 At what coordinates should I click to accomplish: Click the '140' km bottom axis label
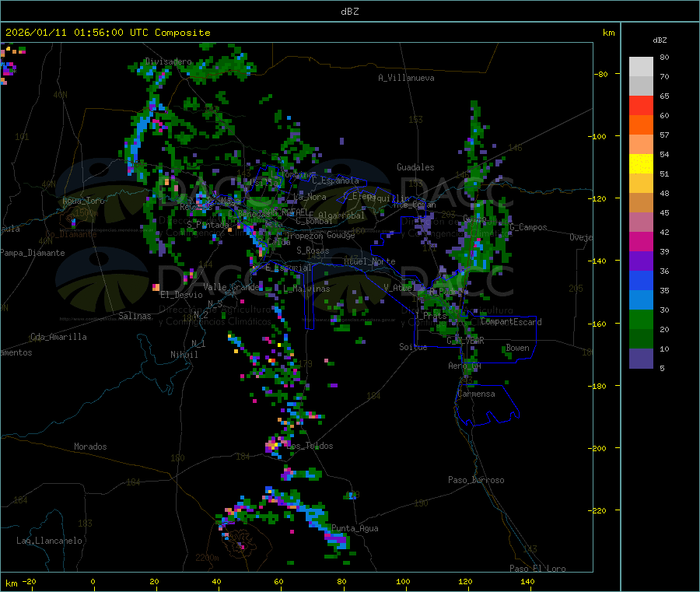tap(527, 581)
